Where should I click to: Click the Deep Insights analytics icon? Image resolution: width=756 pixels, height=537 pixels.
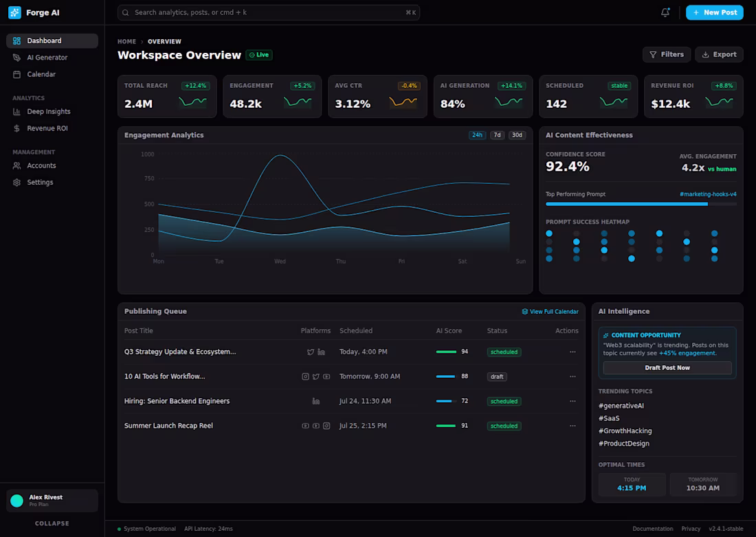coord(15,111)
